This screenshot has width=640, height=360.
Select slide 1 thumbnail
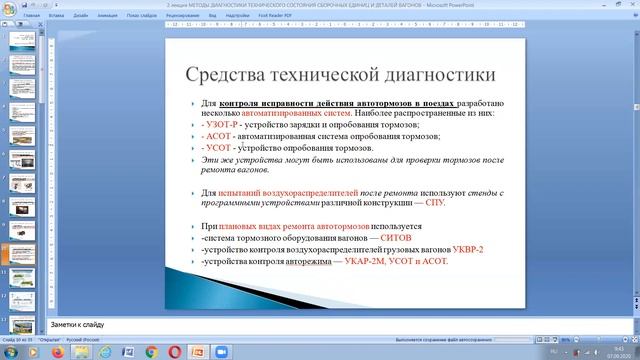(x=22, y=42)
